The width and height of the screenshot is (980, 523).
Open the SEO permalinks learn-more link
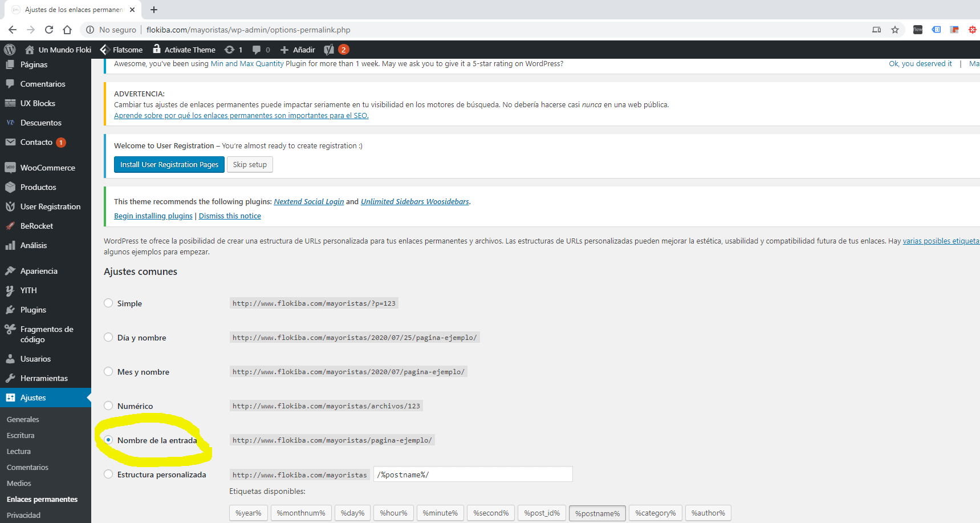click(241, 115)
